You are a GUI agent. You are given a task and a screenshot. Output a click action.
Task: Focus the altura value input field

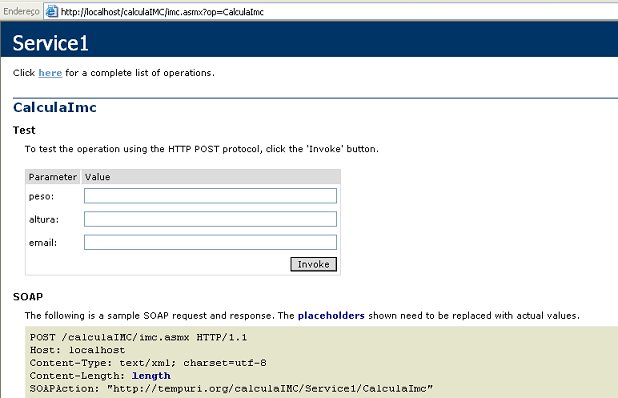210,219
